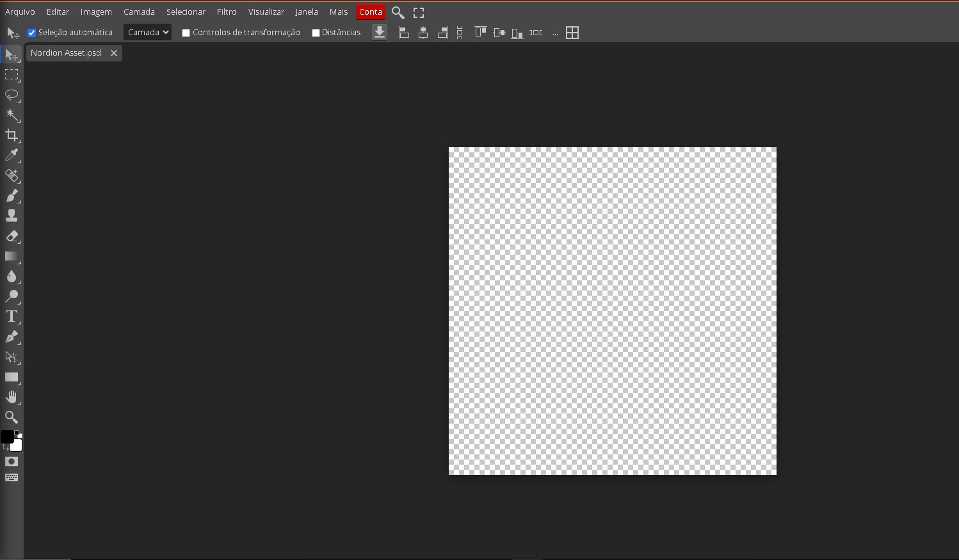Open the Mais menu
The image size is (959, 560).
coord(339,12)
